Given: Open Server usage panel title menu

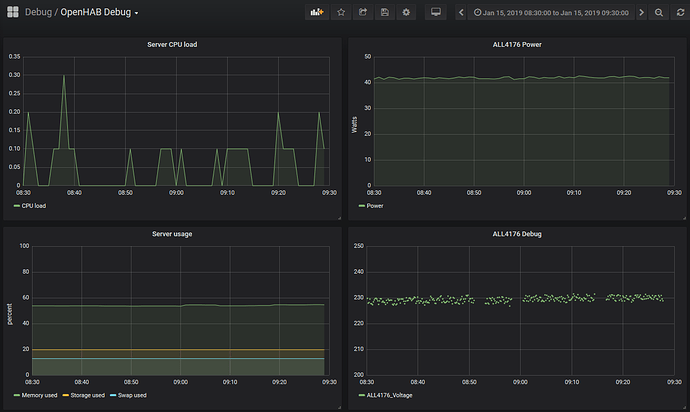Looking at the screenshot, I should pos(172,234).
